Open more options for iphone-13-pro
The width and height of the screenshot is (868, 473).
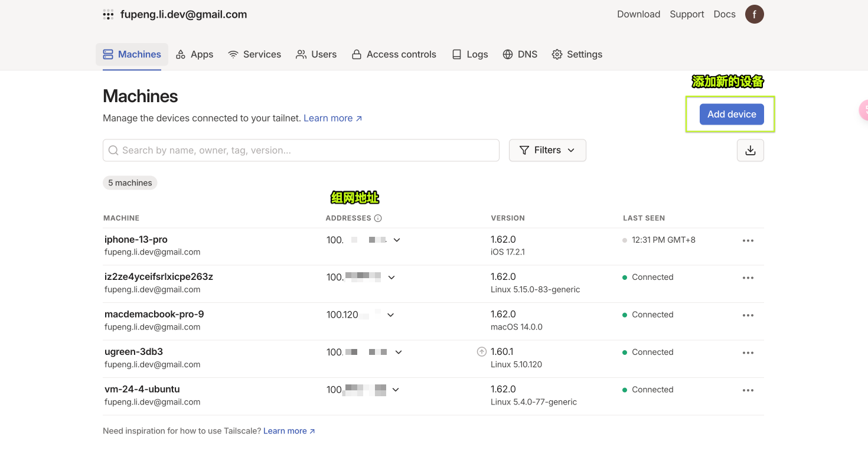click(x=748, y=240)
